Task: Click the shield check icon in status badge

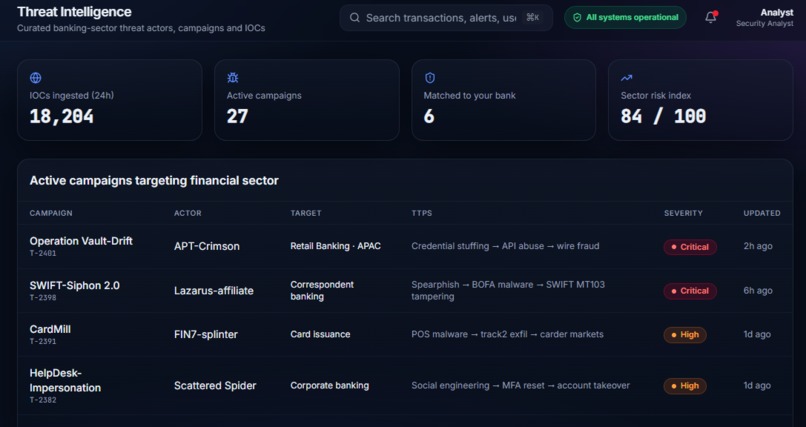Action: [x=577, y=17]
